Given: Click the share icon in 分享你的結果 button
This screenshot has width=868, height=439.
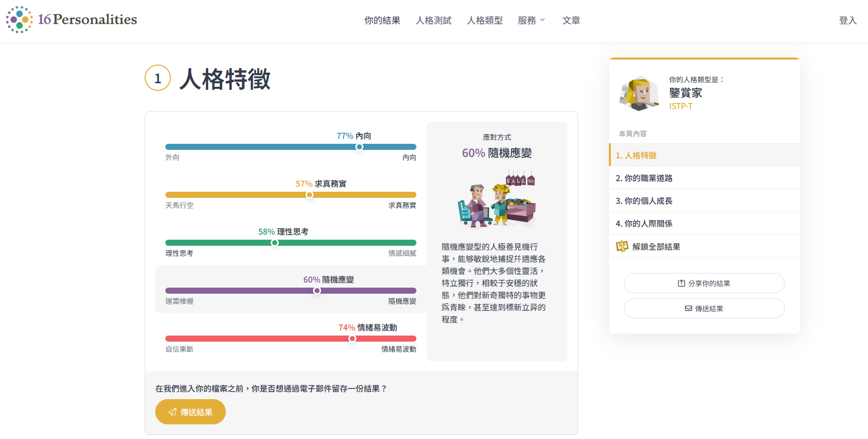Looking at the screenshot, I should [x=681, y=283].
